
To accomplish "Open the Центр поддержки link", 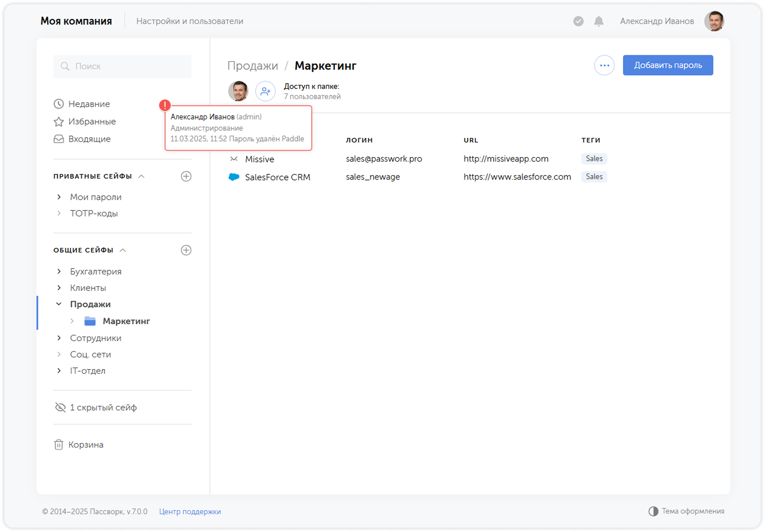I will pos(190,511).
